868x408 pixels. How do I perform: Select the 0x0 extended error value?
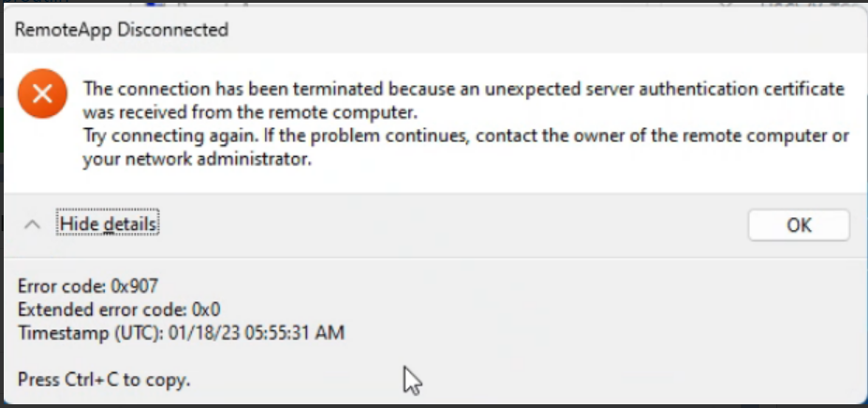pos(205,309)
